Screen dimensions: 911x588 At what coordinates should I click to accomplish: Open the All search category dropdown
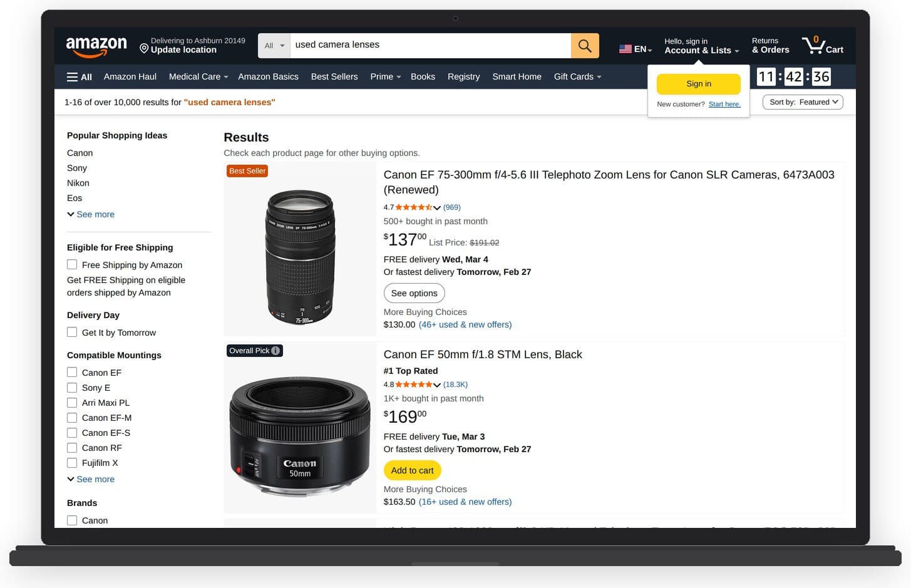click(x=274, y=45)
